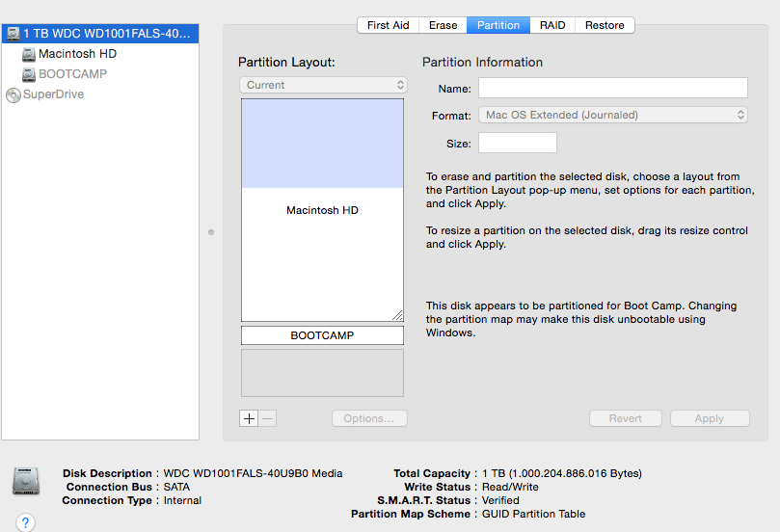Click the Options... button
This screenshot has width=780, height=532.
[x=369, y=418]
